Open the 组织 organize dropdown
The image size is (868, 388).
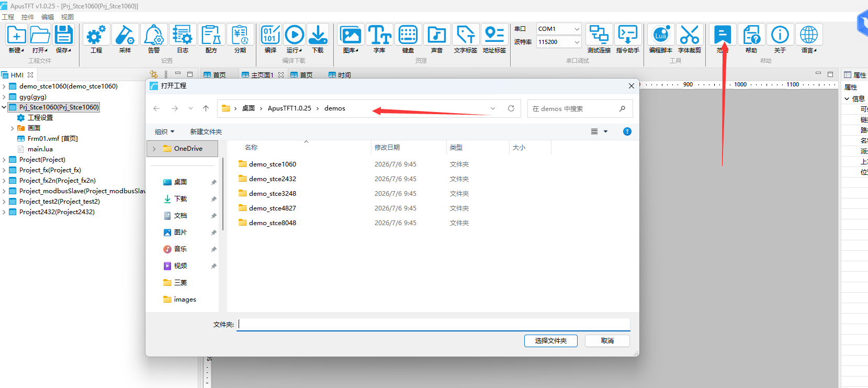point(164,131)
